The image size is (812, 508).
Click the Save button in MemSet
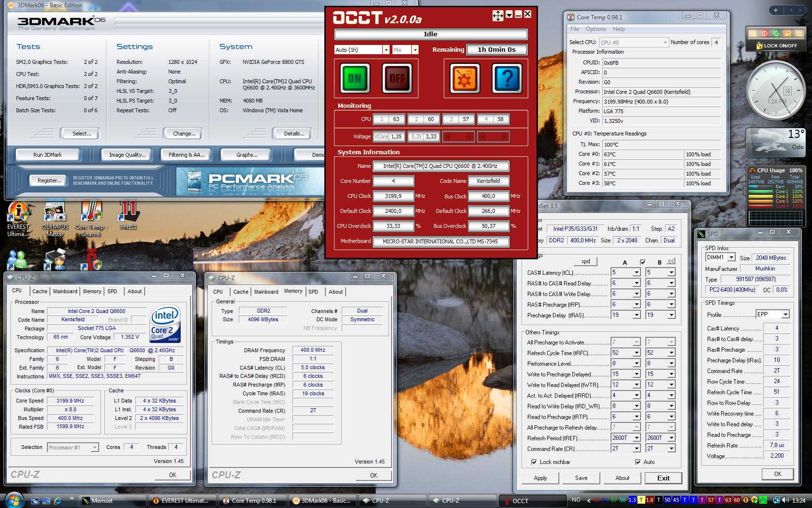581,478
